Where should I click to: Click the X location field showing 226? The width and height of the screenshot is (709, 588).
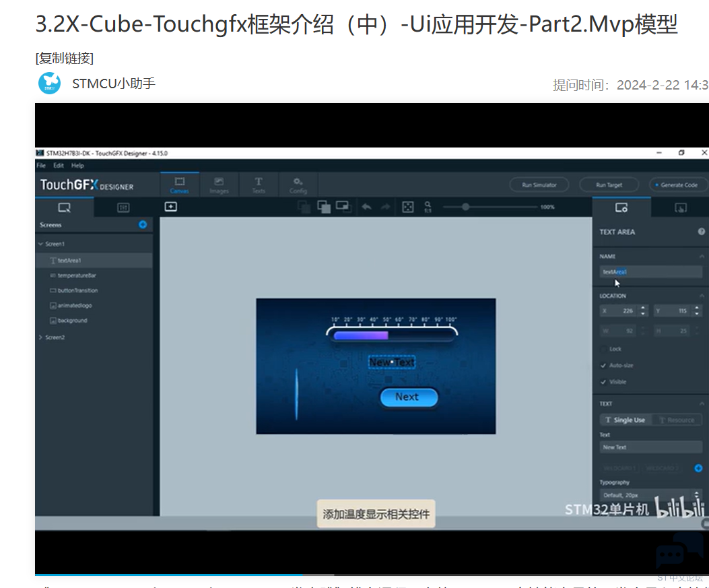point(618,311)
